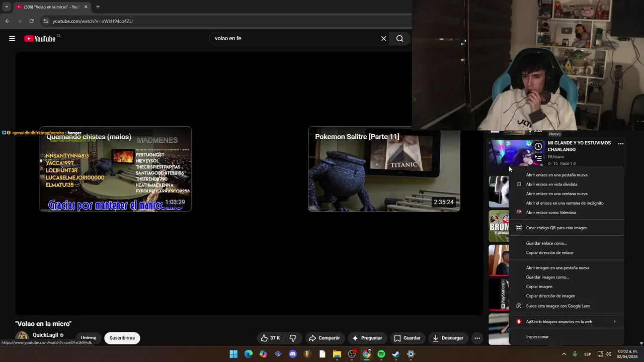Choose "Crear código QR para esta imagen"

pos(567,228)
